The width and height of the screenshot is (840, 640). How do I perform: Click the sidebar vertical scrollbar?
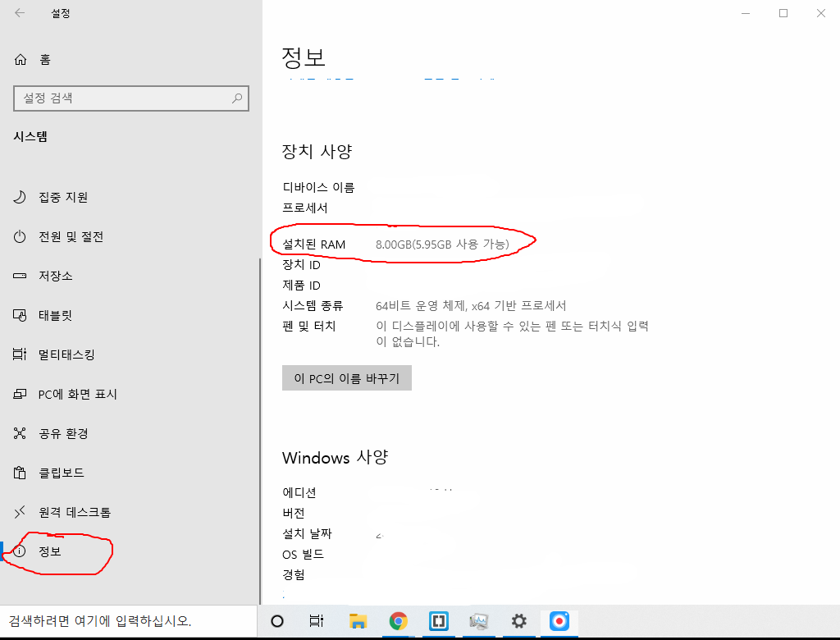[260, 432]
